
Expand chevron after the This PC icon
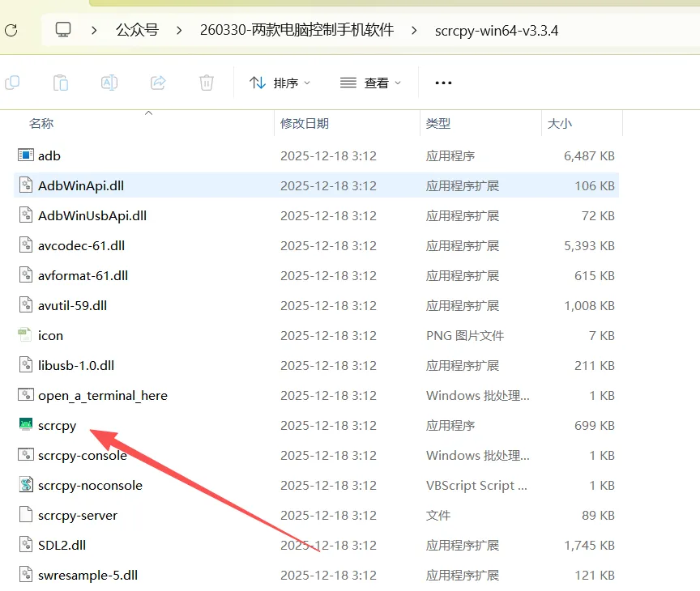tap(94, 30)
